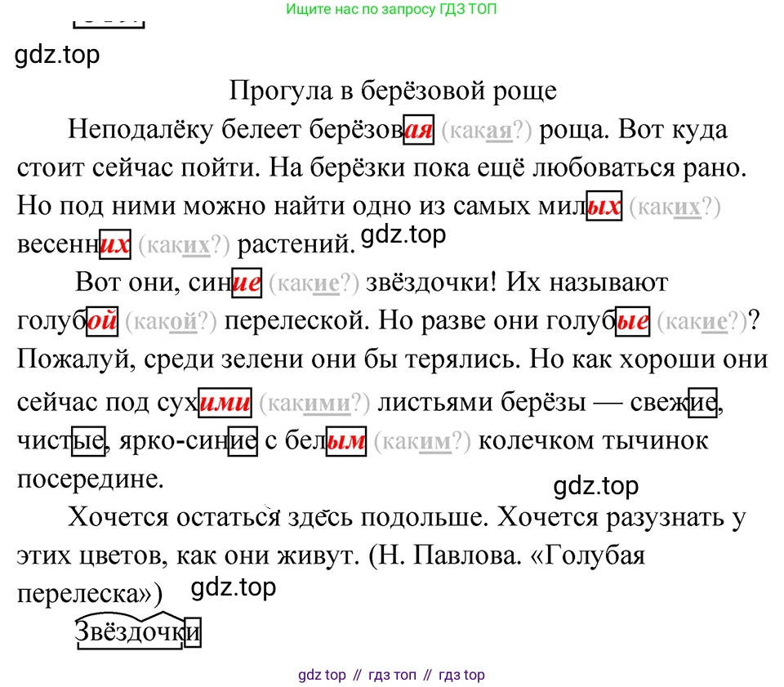The height and width of the screenshot is (687, 784).
Task: Click red ending "ых" in милых
Action: click(604, 206)
